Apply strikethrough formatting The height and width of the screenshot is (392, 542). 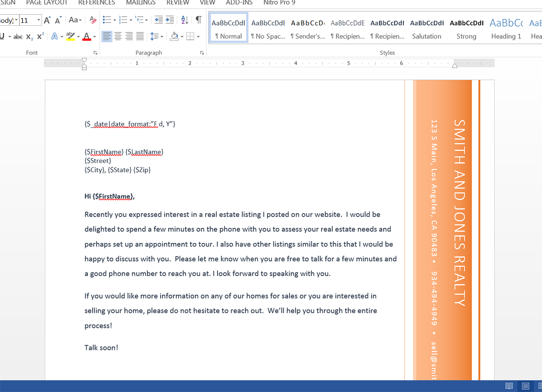[x=18, y=37]
